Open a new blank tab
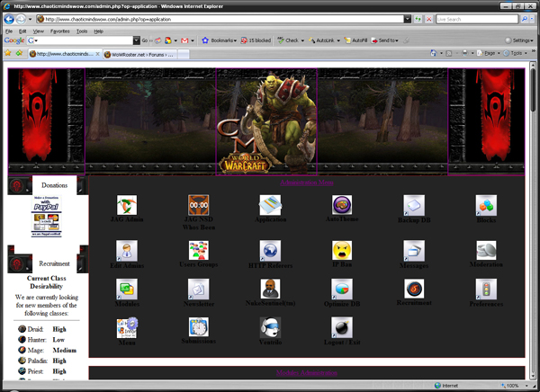Viewport: 540px width, 392px height. coord(184,54)
